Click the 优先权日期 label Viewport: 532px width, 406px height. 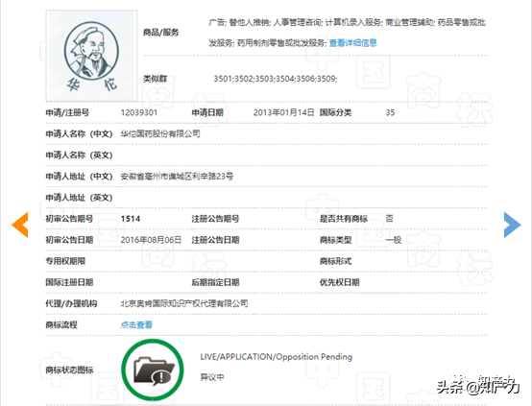coord(339,282)
